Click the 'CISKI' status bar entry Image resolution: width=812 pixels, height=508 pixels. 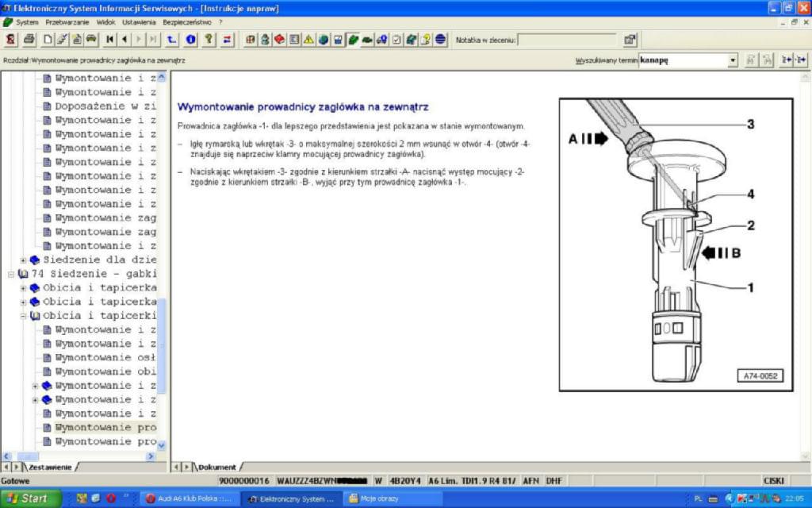(774, 481)
